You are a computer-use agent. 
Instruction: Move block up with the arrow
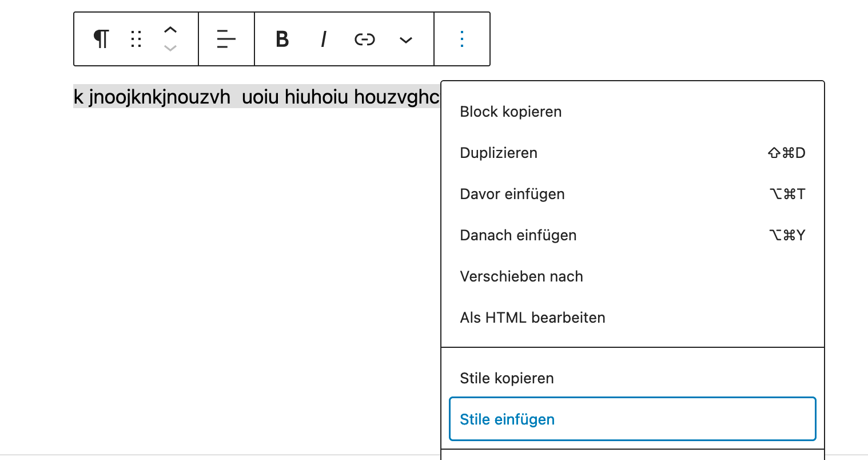click(x=170, y=30)
